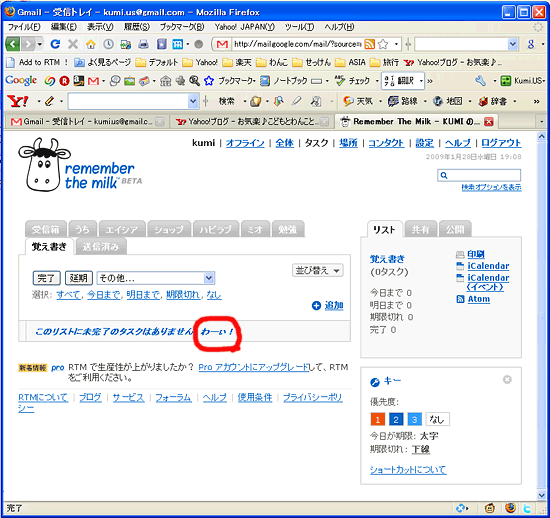Click the 延期 postpone button

tap(79, 278)
